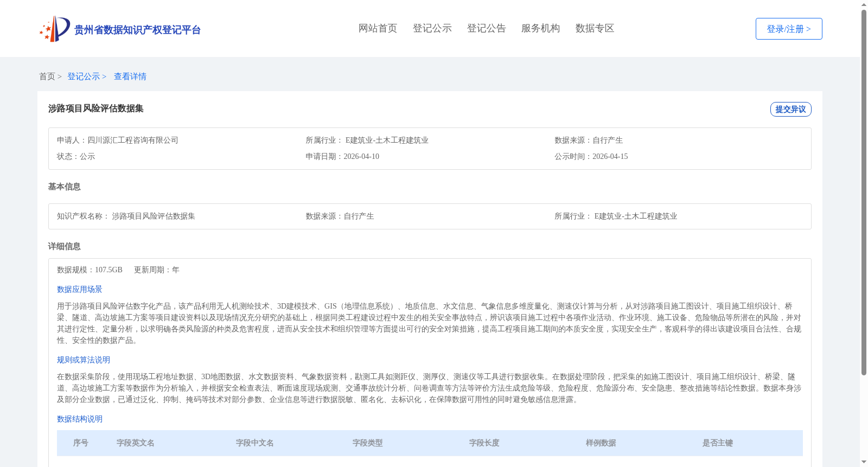Viewport: 868px width, 467px height.
Task: Open the 登记公示 navigation item
Action: 432,28
